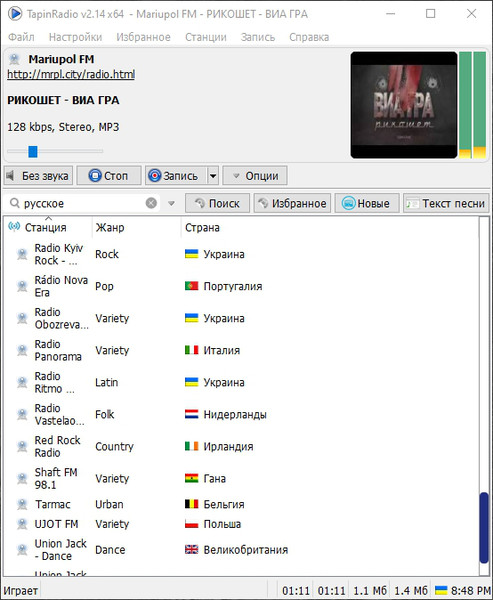Click the Netherlands flag icon
The width and height of the screenshot is (493, 600).
[x=191, y=414]
